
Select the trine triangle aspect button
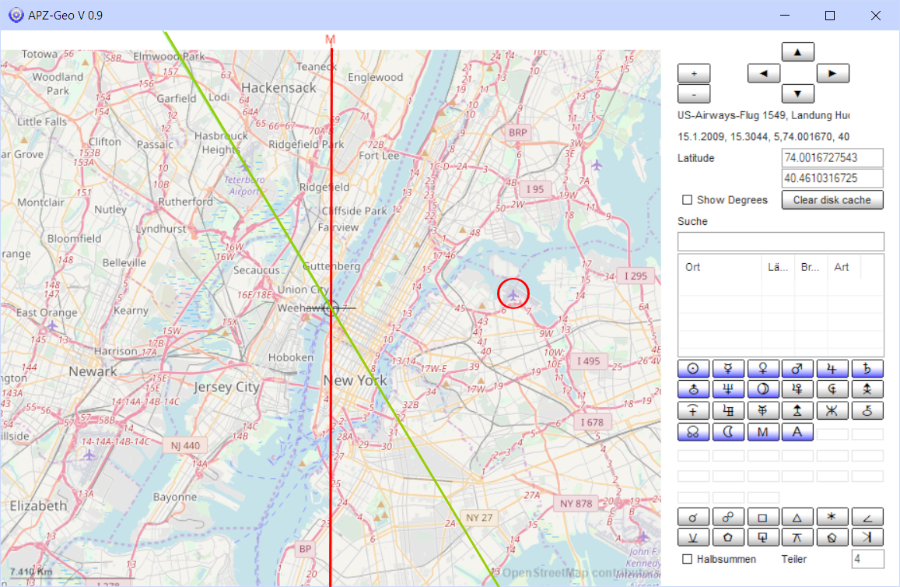point(798,517)
